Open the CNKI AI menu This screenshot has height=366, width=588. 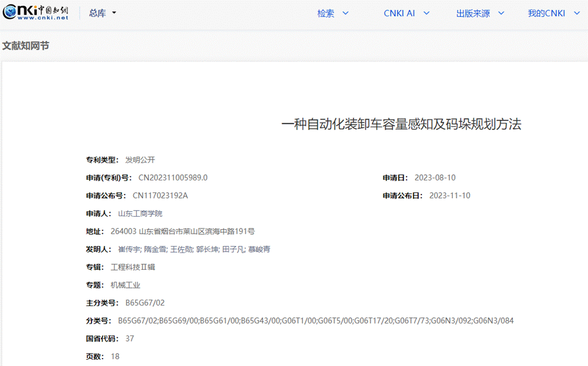coord(407,14)
